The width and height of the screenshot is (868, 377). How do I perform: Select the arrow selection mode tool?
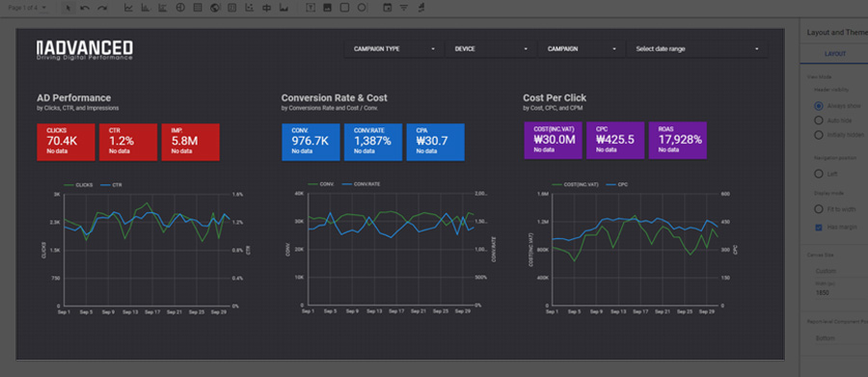(68, 8)
